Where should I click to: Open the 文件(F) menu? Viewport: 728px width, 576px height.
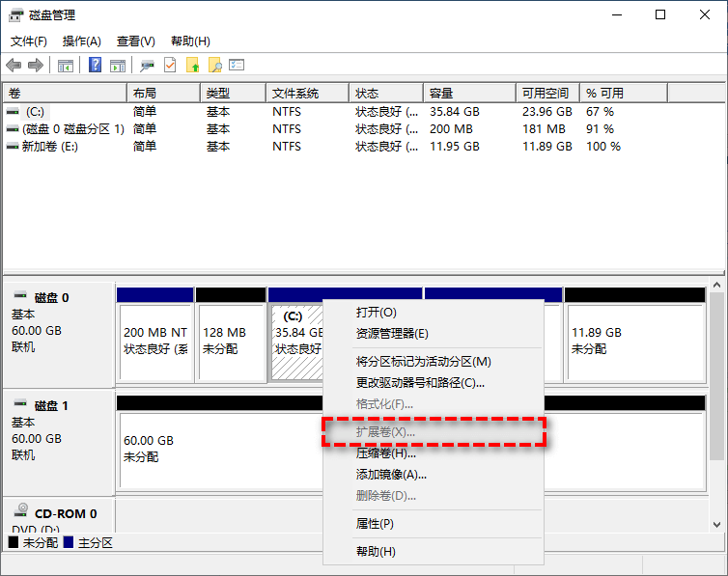(x=29, y=41)
